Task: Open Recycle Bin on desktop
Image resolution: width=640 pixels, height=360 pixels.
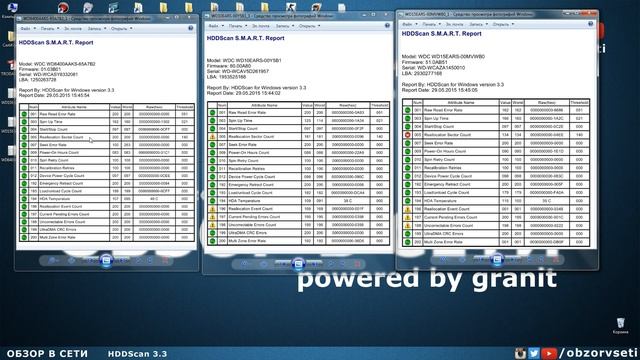Action: 620,325
